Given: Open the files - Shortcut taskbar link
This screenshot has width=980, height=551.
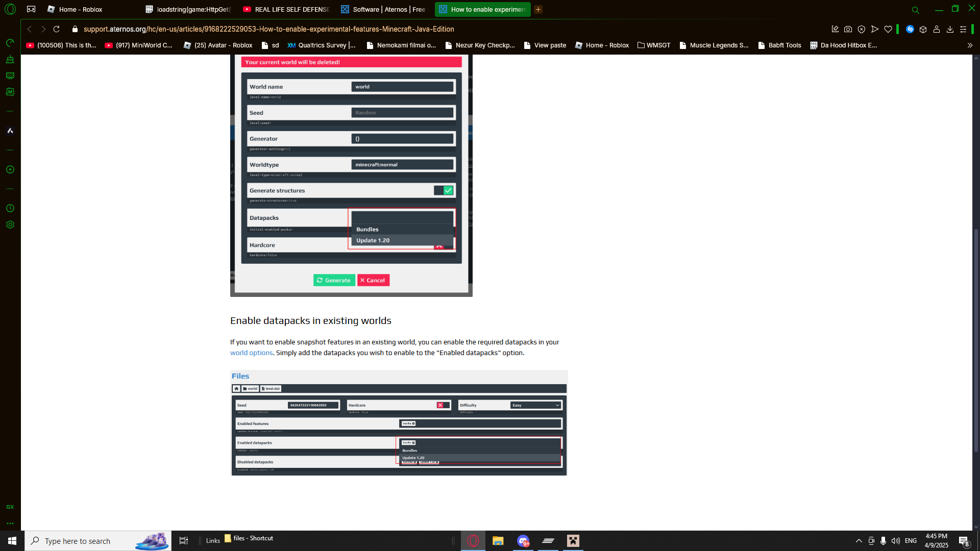Looking at the screenshot, I should click(x=249, y=538).
